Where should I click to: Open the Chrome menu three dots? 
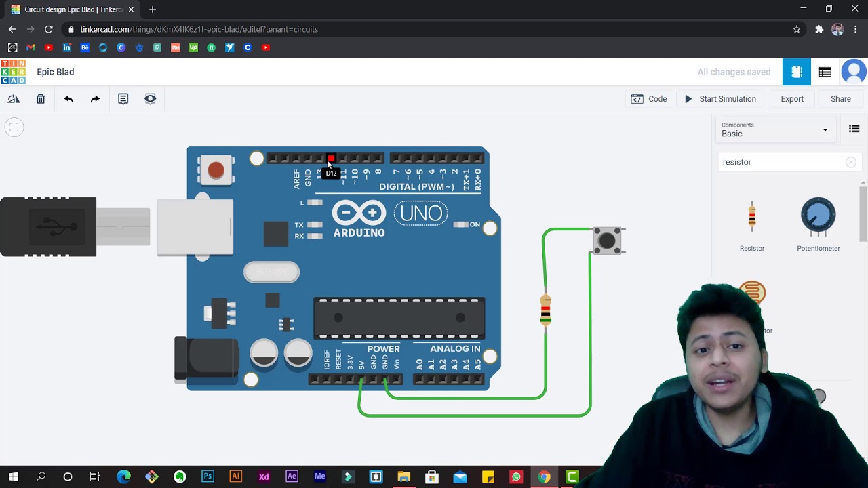(x=856, y=29)
